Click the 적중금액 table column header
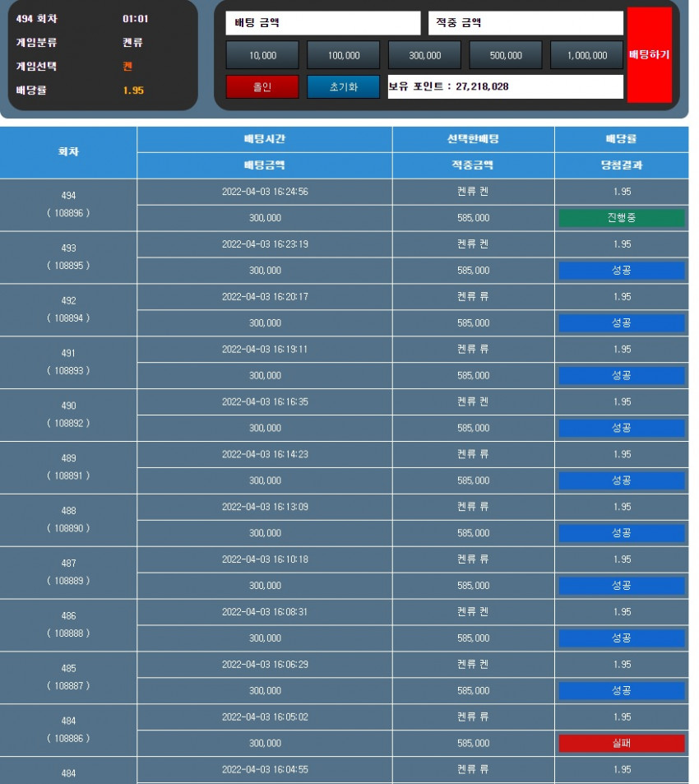The height and width of the screenshot is (784, 699). (473, 165)
